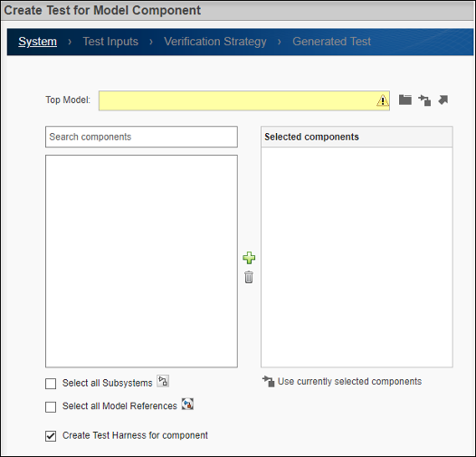Image resolution: width=476 pixels, height=457 pixels.
Task: Go to the System step
Action: pos(38,42)
